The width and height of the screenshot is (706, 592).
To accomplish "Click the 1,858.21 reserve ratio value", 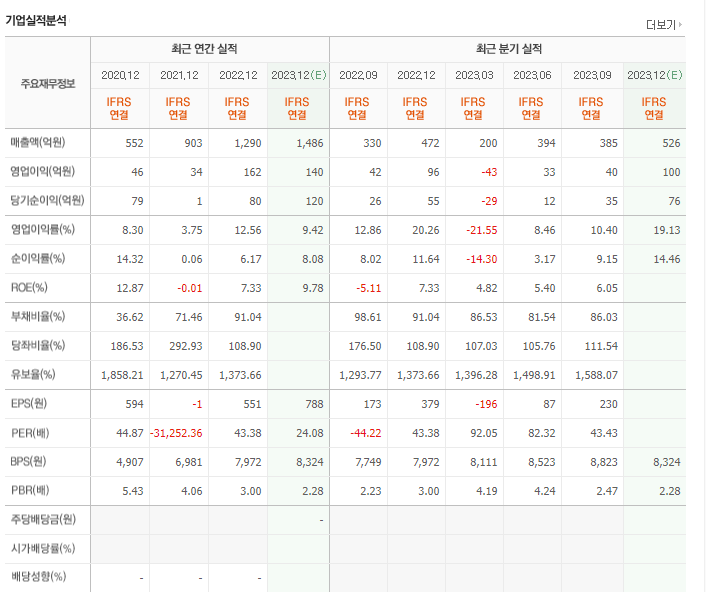I will [122, 375].
